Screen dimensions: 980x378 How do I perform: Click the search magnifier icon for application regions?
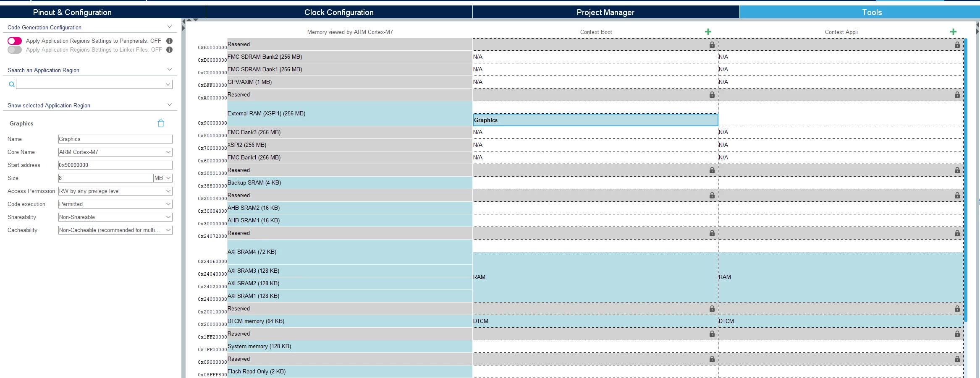pyautogui.click(x=12, y=84)
